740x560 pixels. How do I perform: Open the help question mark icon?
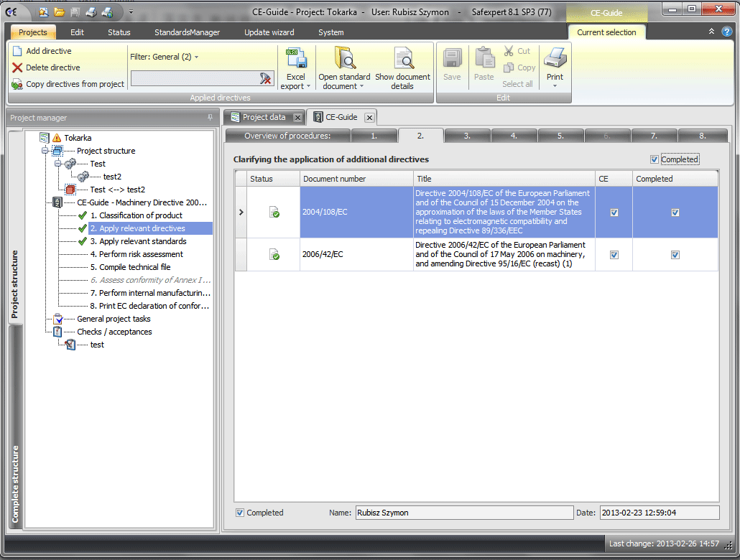[726, 32]
